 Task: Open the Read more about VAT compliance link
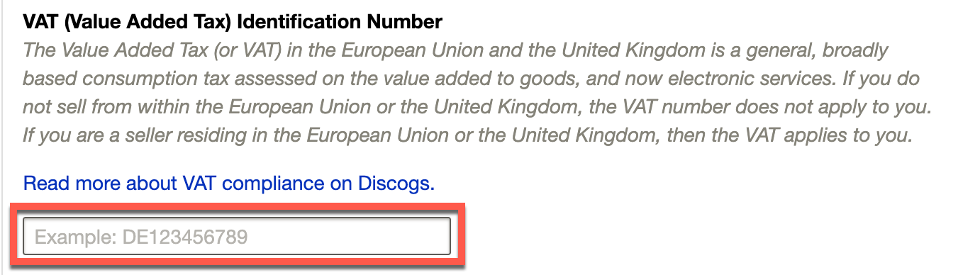click(229, 184)
